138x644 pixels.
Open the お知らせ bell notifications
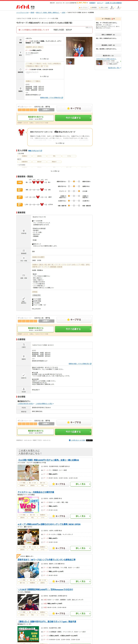click(x=112, y=8)
